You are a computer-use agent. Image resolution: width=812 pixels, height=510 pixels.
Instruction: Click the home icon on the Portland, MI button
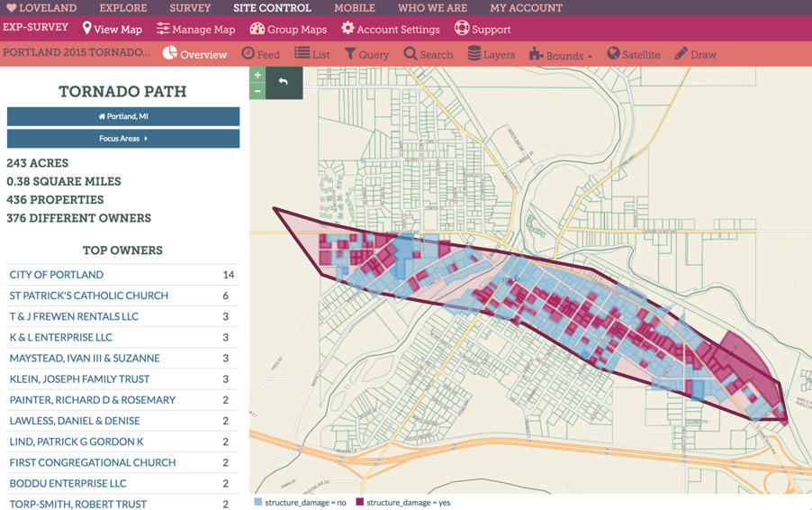pos(102,116)
